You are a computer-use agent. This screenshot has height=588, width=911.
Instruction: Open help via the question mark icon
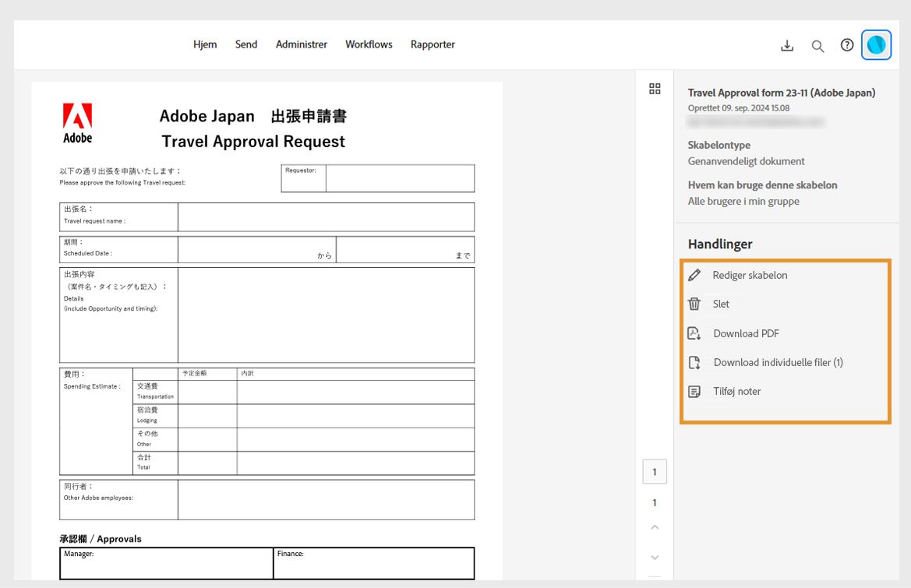click(x=847, y=44)
